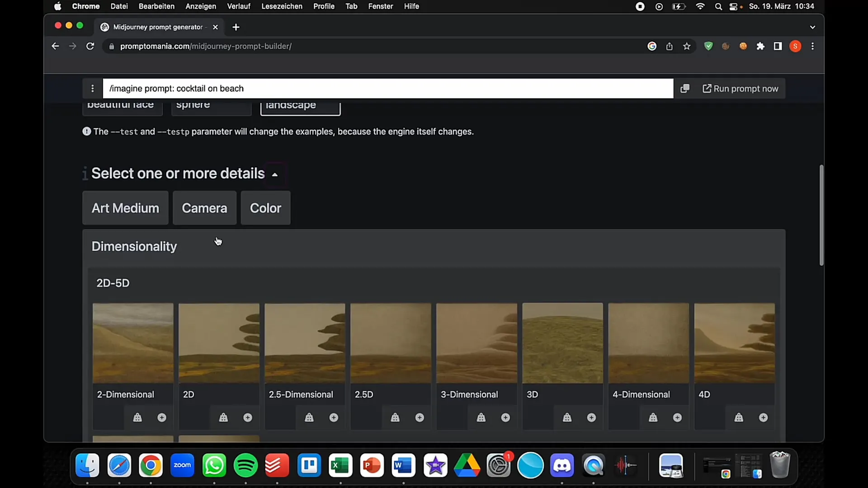Toggle the 2.5-Dimensional lock icon
The image size is (868, 488).
[x=309, y=417]
